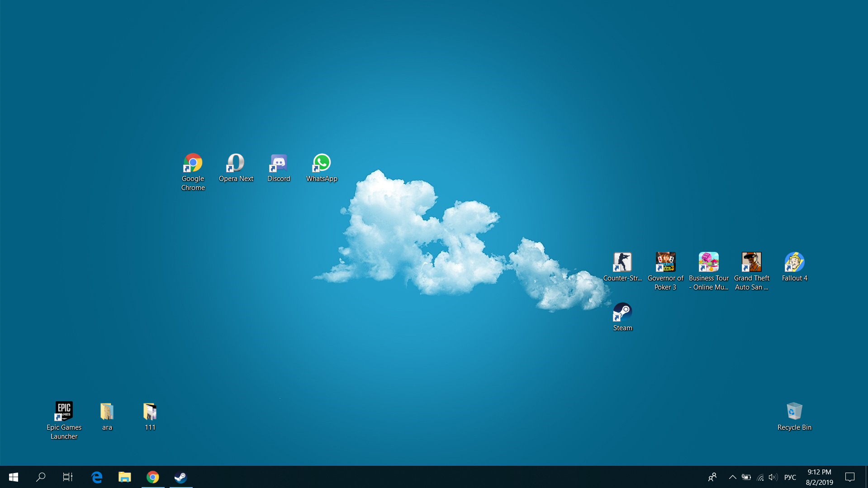Open the clock showing 9:12 PM

coord(819,477)
